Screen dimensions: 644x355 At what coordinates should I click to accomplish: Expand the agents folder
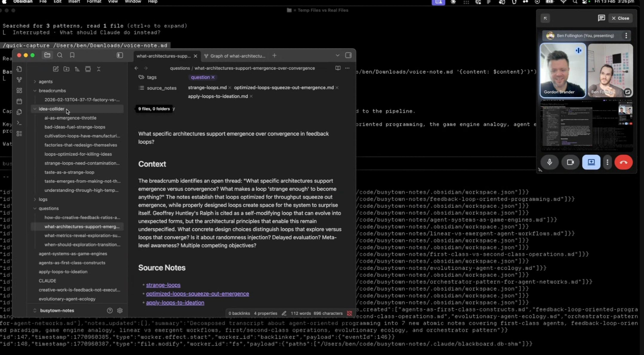tap(45, 82)
